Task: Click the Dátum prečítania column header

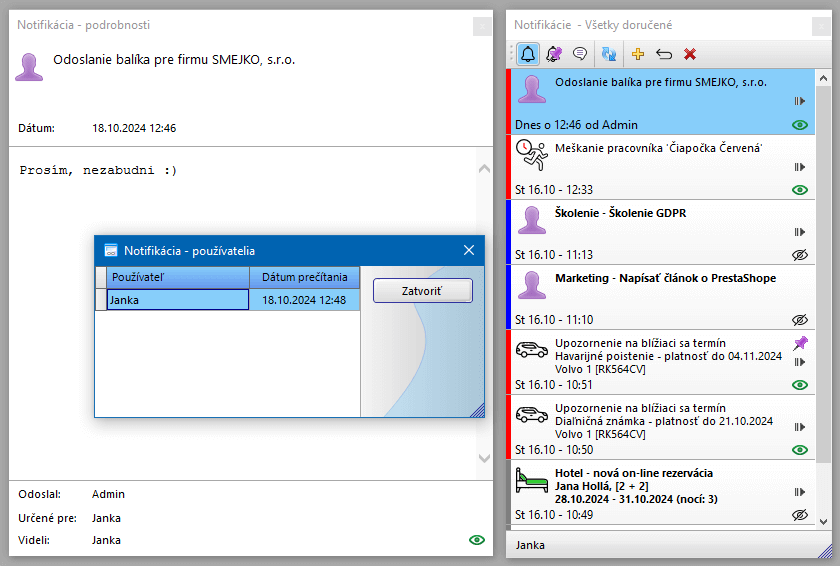Action: click(x=304, y=277)
